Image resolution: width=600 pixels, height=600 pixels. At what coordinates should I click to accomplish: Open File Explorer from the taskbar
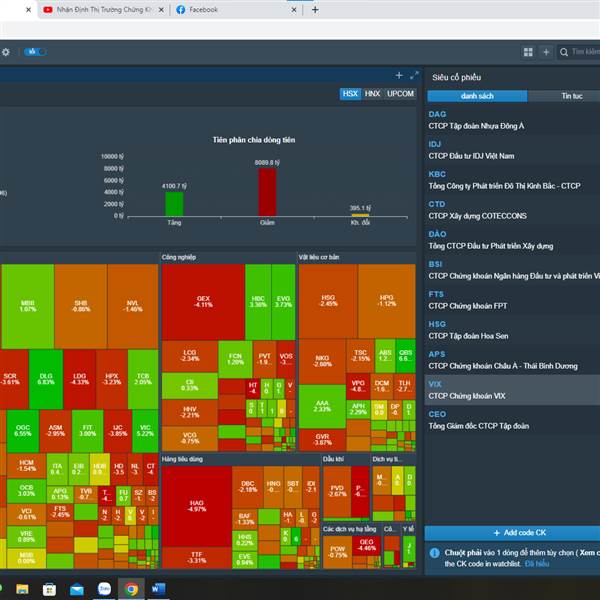click(x=22, y=589)
